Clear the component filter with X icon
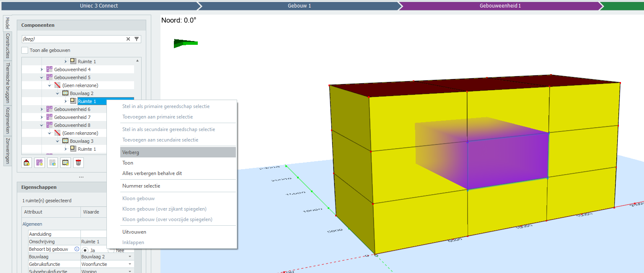 point(128,39)
